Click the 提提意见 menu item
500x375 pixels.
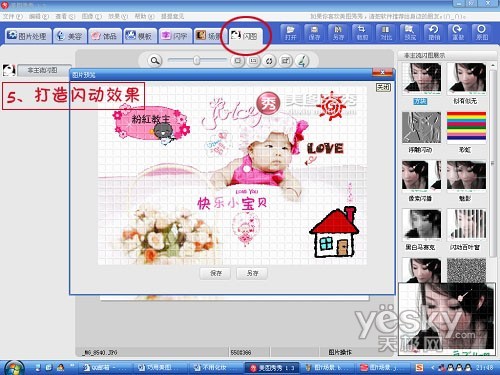click(172, 16)
